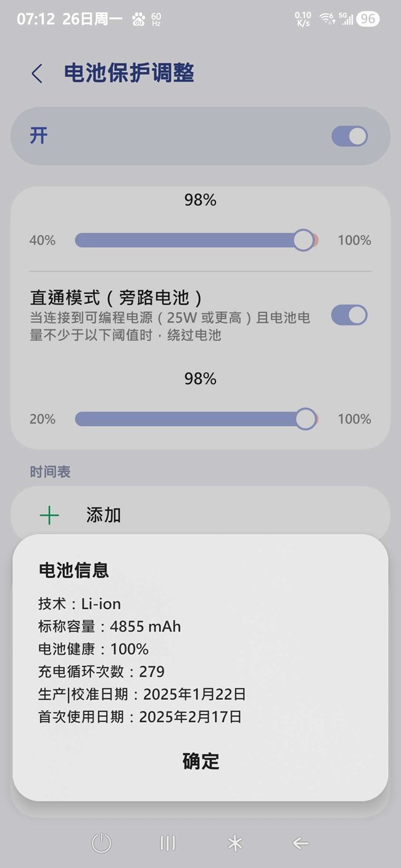Tap the Baidu paw icon in status bar
401x868 pixels.
pyautogui.click(x=138, y=19)
